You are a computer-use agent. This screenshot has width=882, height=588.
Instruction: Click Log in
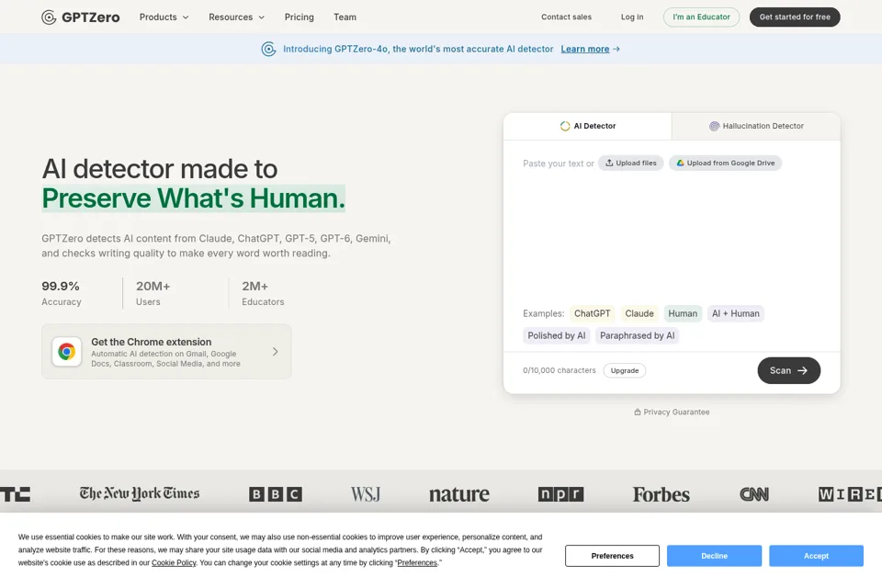tap(632, 17)
